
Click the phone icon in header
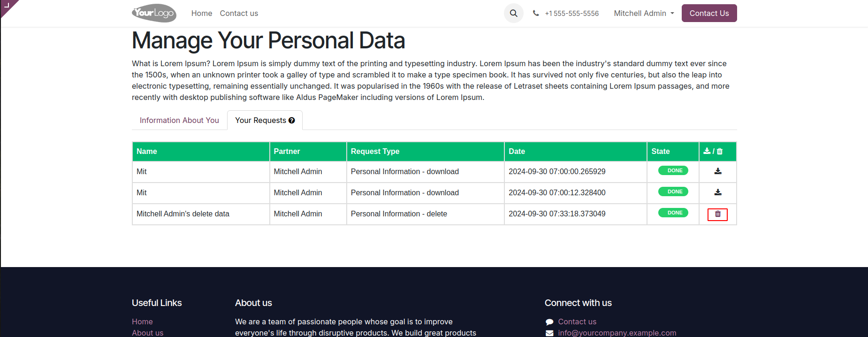[536, 13]
